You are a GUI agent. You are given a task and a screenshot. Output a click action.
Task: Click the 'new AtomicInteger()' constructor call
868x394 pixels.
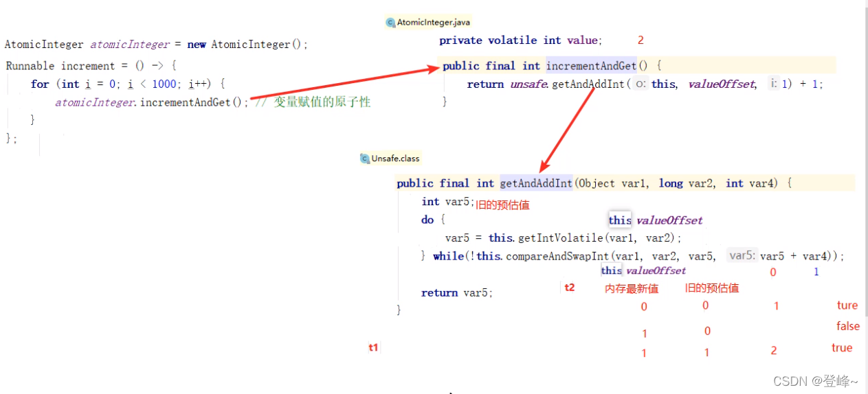(x=245, y=45)
